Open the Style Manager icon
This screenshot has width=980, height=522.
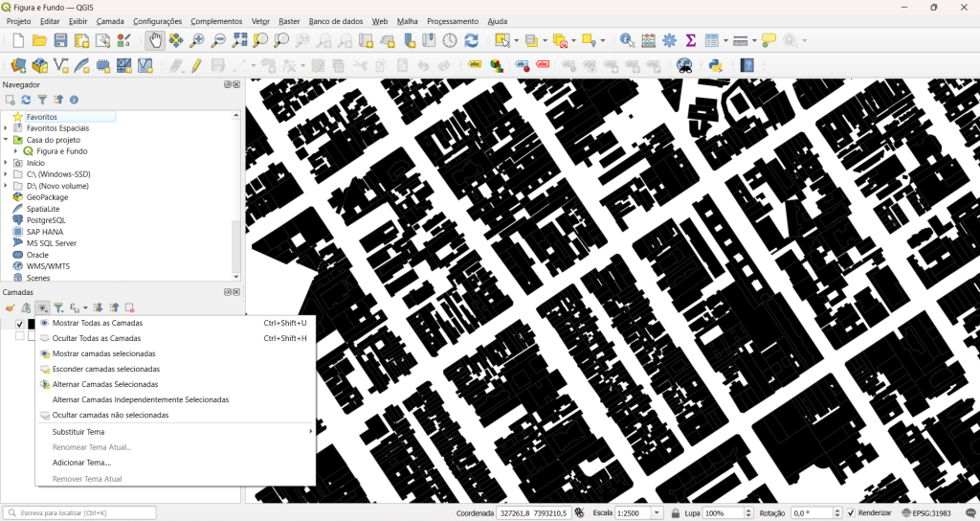click(123, 40)
